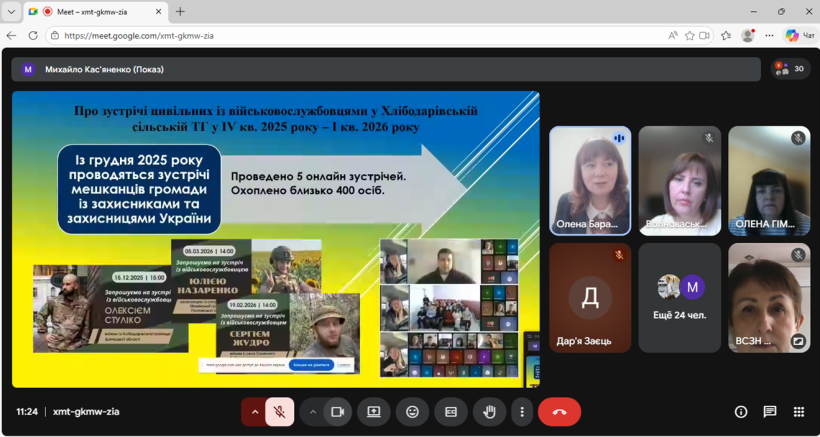
Task: Open more options three-dot menu
Action: coord(522,412)
